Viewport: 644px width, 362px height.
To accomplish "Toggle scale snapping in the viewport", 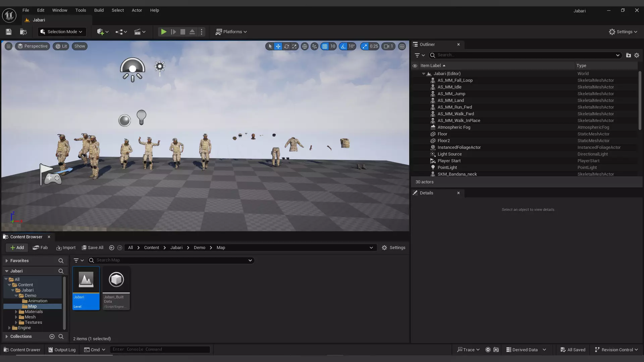I will 365,46.
